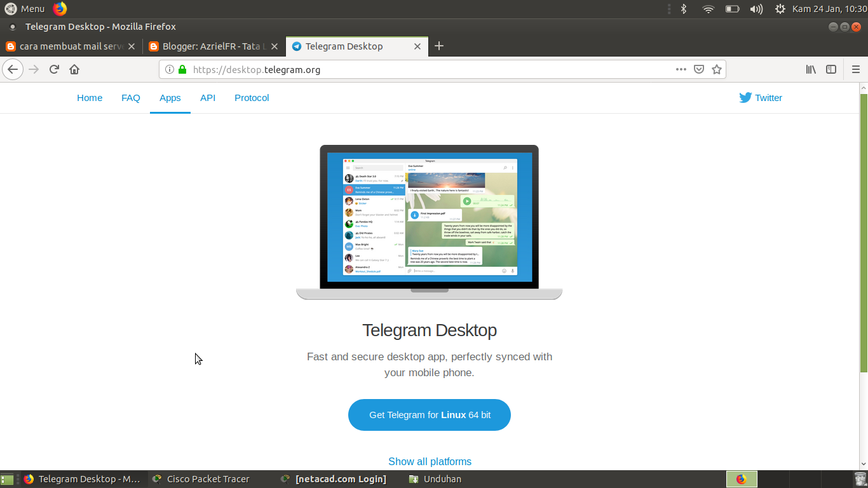Open the Home page link
Screen dimensions: 868x488
pos(90,98)
